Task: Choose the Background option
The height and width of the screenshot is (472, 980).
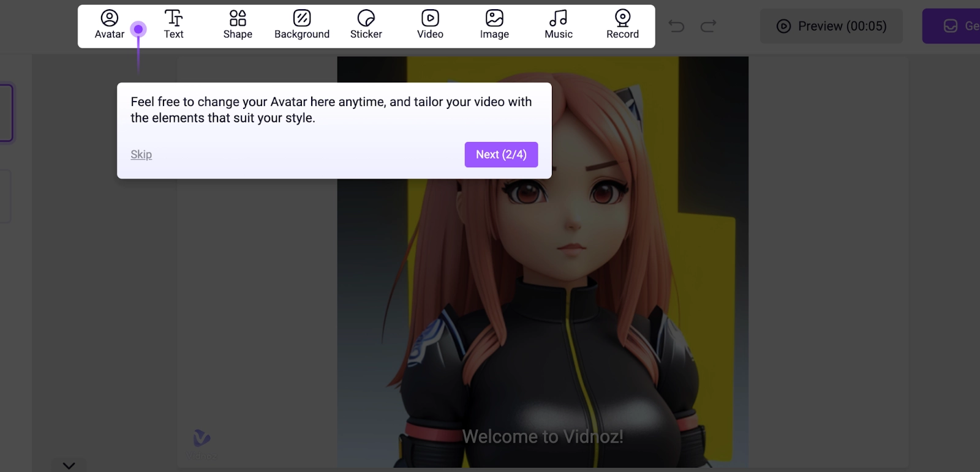Action: (302, 25)
